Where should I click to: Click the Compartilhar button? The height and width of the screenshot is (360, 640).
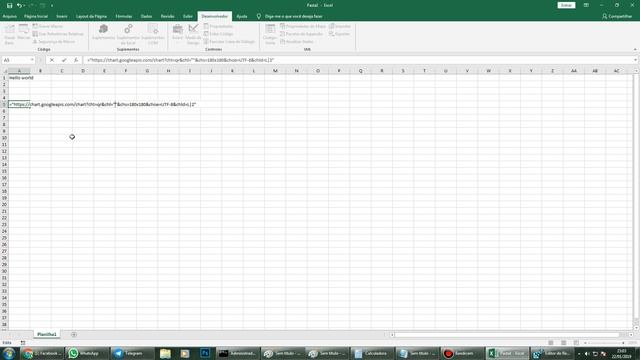click(617, 16)
